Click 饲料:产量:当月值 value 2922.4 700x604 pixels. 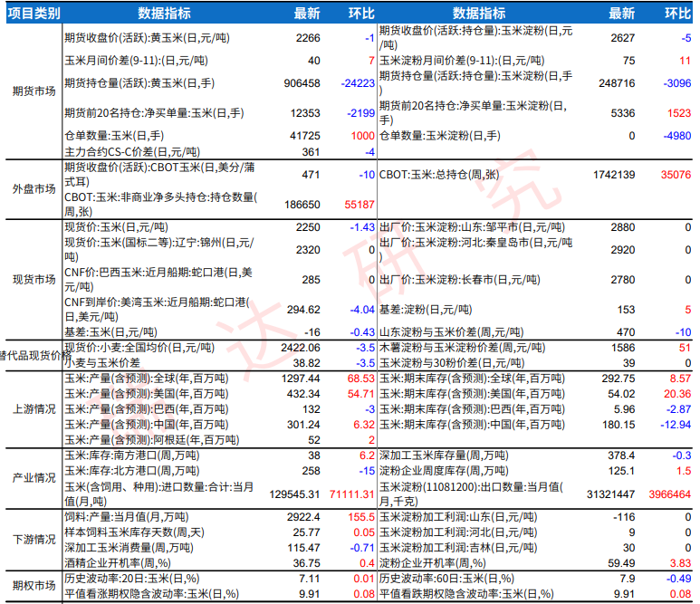pos(303,517)
